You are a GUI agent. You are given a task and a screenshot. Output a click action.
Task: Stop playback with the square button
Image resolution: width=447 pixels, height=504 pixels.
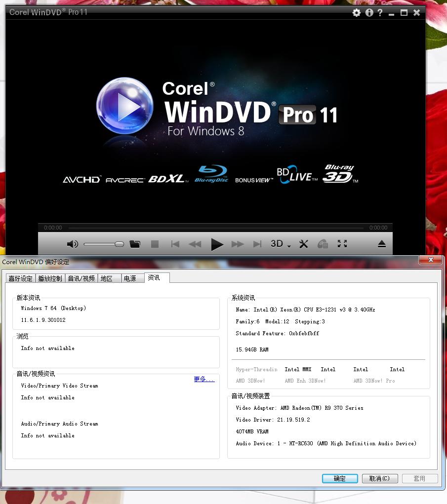(x=155, y=244)
